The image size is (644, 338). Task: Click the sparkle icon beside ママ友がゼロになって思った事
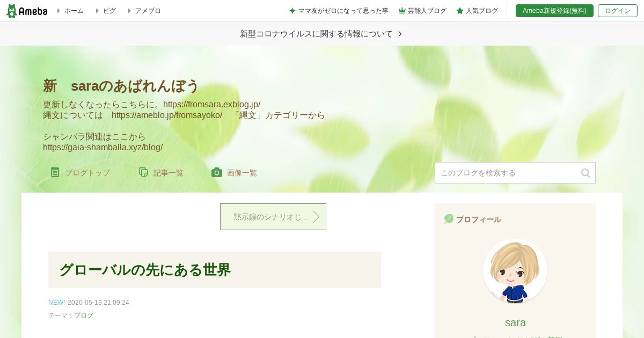click(292, 11)
